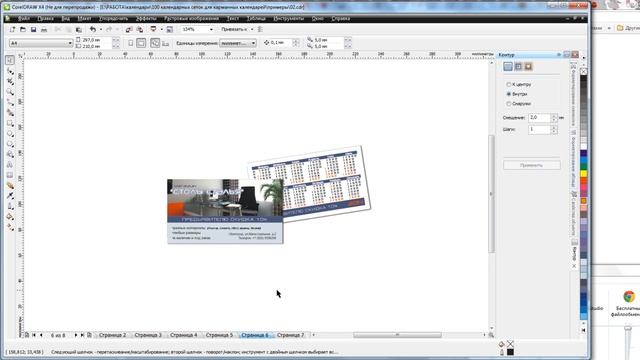Set the page to portrait orientation
The width and height of the screenshot is (640, 360).
click(x=131, y=43)
